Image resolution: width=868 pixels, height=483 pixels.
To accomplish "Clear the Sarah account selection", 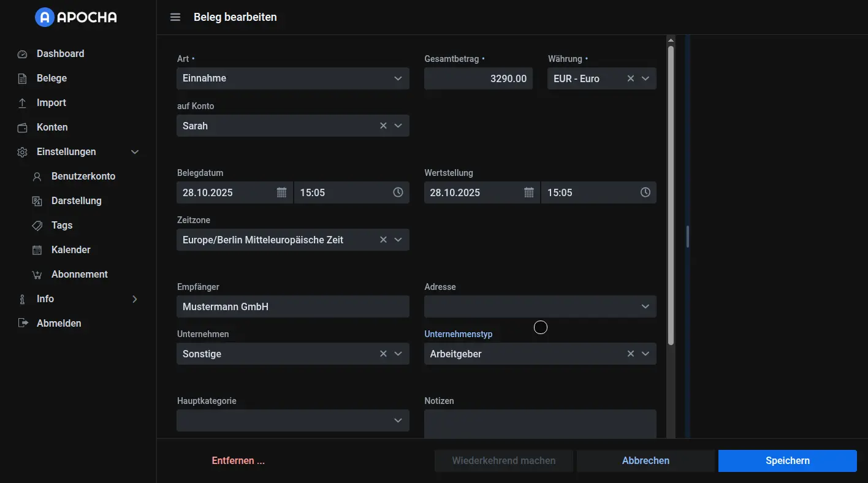I will 383,126.
